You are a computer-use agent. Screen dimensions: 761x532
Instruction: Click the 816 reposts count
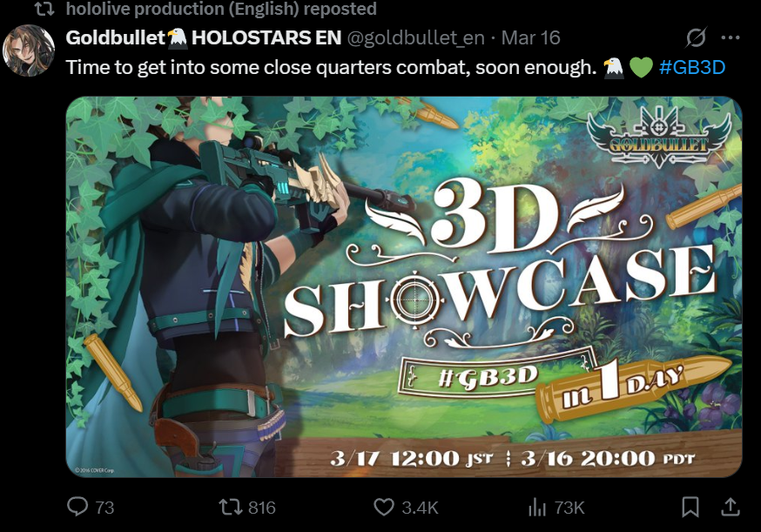(261, 508)
